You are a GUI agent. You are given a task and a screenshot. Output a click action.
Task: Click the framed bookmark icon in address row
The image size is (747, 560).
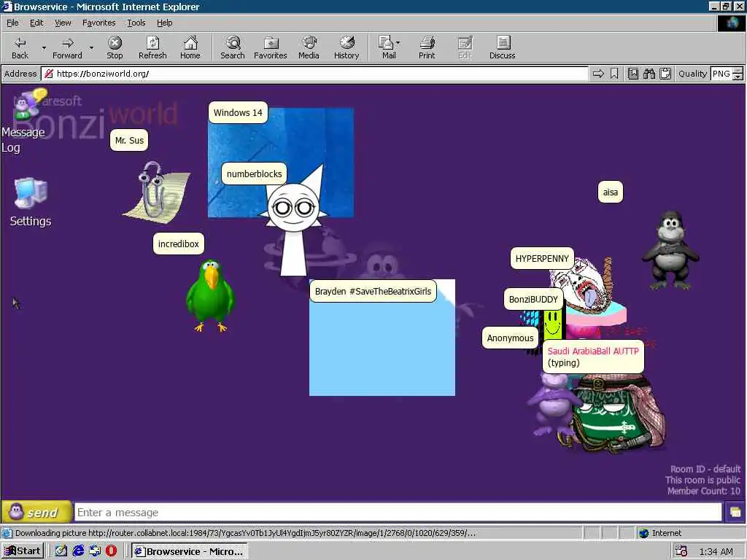click(x=633, y=74)
